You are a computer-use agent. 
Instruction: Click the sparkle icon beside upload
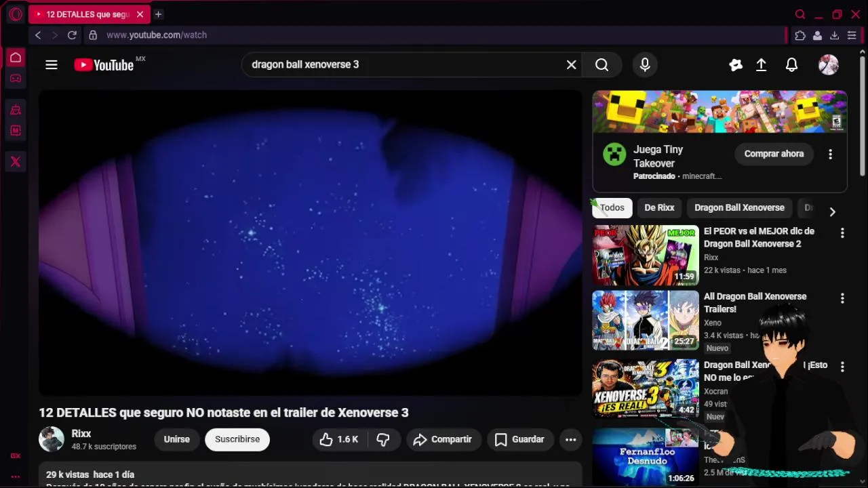[x=736, y=65]
